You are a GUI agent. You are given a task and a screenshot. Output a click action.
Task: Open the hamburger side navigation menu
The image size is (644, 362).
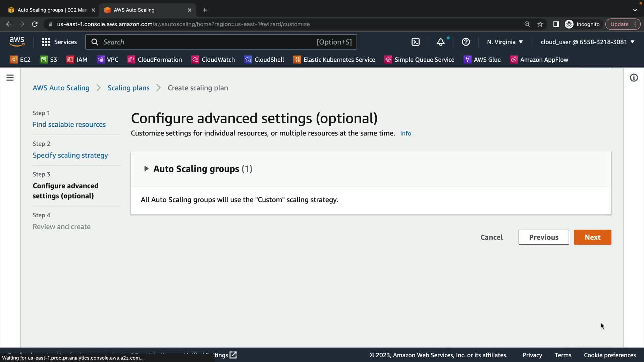point(10,78)
